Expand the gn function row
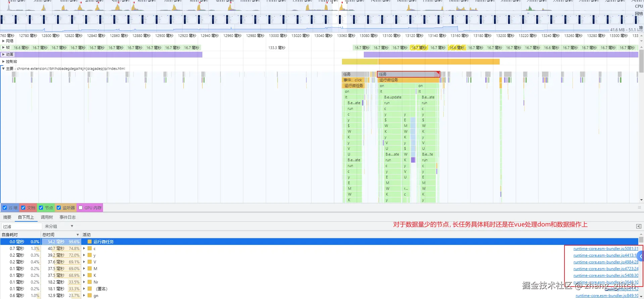The height and width of the screenshot is (299, 644). 84,296
